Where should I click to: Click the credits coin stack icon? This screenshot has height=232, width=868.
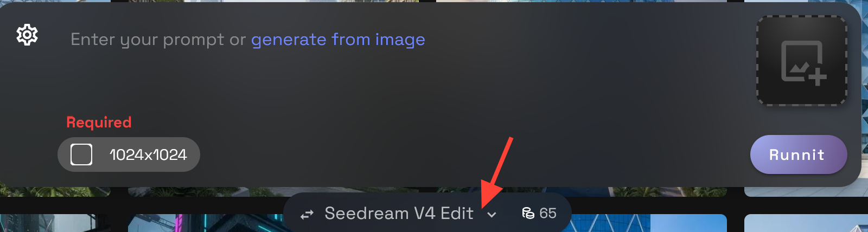528,213
